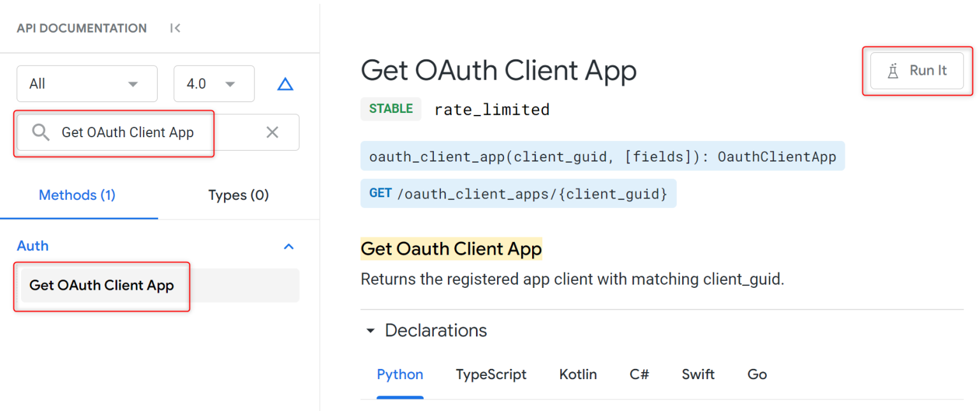Click the STABLE status badge
The height and width of the screenshot is (411, 980).
pyautogui.click(x=391, y=108)
